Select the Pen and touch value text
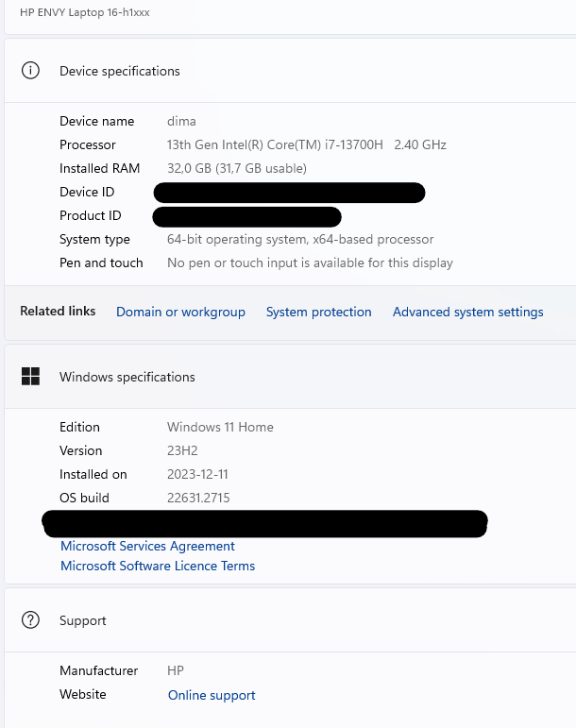Screen dimensions: 576x728 point(310,262)
